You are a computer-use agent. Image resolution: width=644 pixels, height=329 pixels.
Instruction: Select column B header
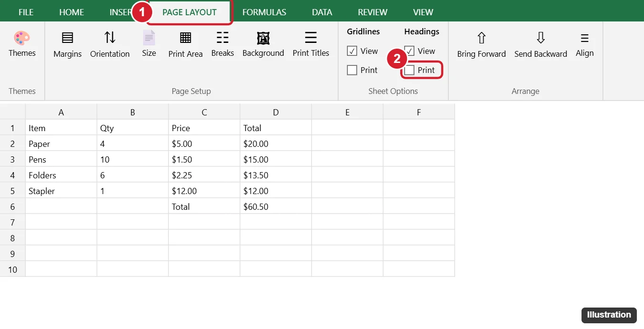pos(133,112)
